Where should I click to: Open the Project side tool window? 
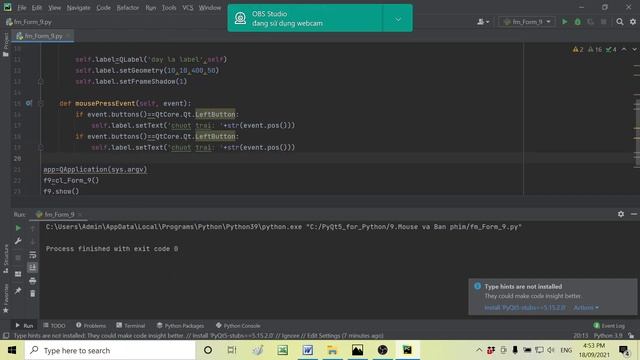click(6, 45)
